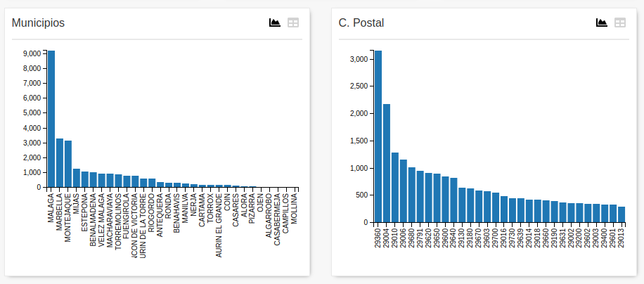644x284 pixels.
Task: Select the MONTEJAQUE bar
Action: (x=68, y=164)
